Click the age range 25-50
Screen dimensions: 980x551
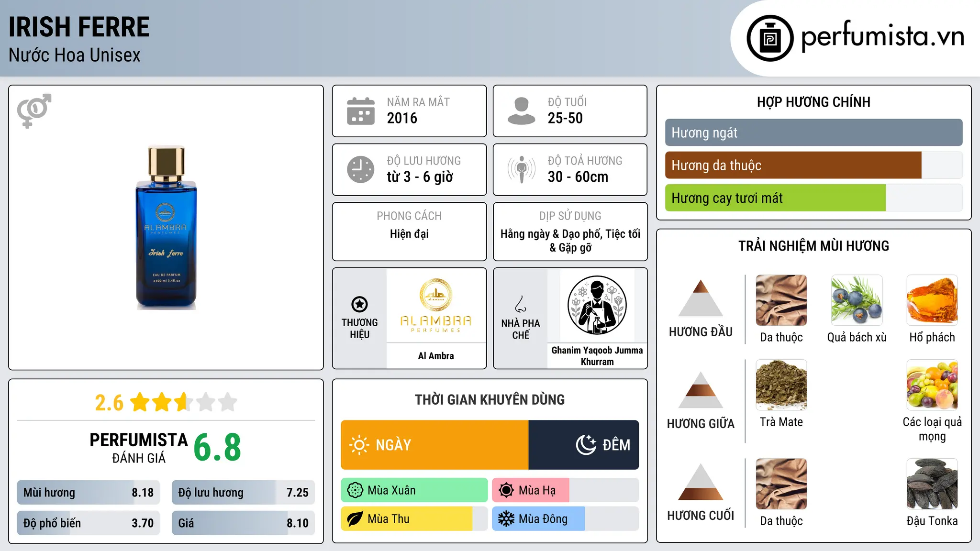click(565, 118)
